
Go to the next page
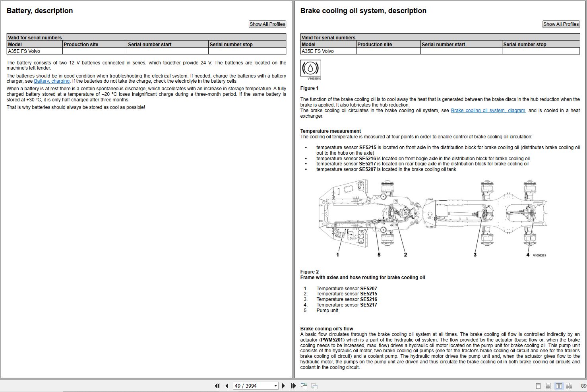tap(283, 386)
